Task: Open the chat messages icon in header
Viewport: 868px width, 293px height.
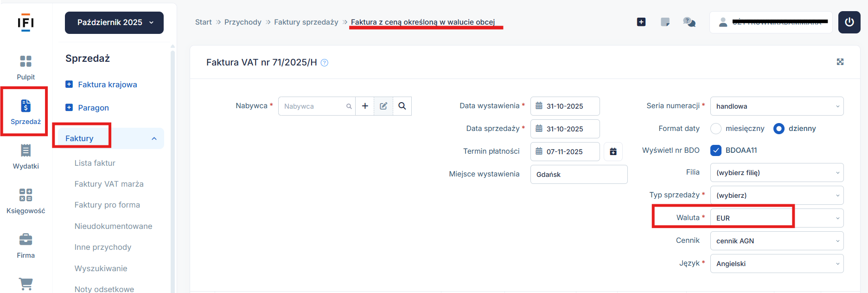Action: [689, 22]
